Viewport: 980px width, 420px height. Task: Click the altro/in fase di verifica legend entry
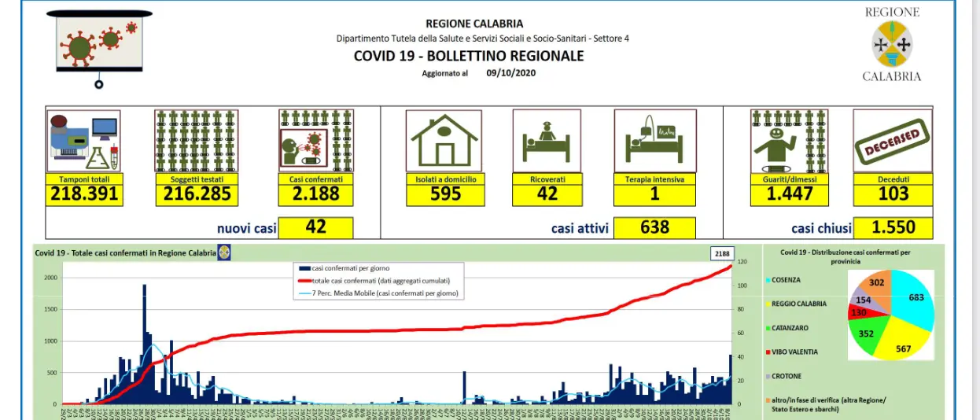point(826,404)
